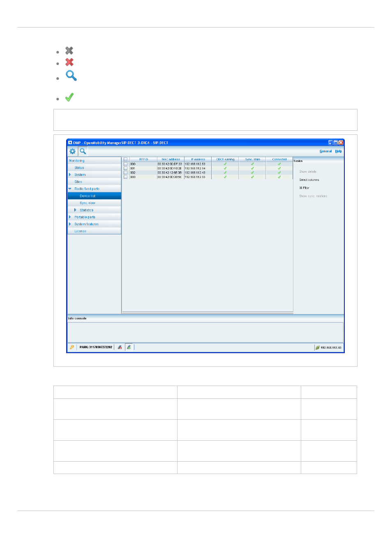The height and width of the screenshot is (555, 392).
Task: Click Connected checkmark for RFP 002
Action: tap(279, 173)
